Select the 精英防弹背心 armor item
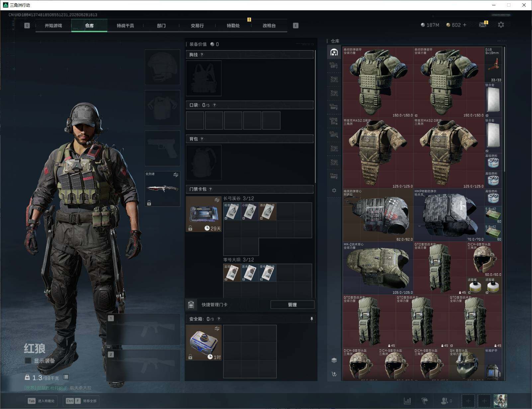Viewport: 532px width, 409px height. pos(378,215)
